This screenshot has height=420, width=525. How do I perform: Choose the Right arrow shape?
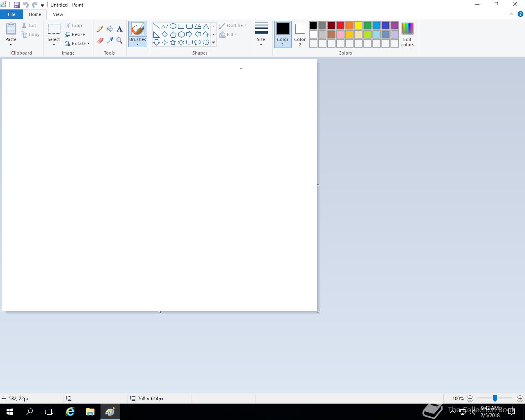coord(189,34)
